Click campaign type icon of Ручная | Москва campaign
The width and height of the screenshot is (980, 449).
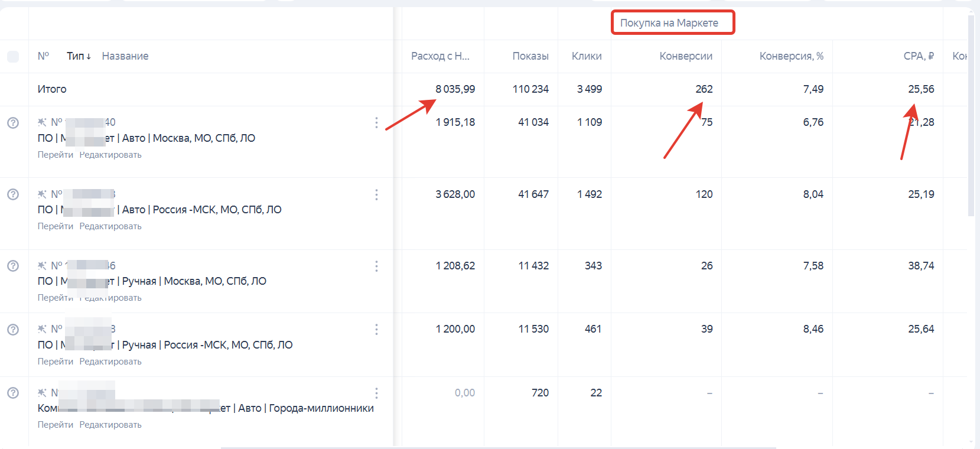point(42,266)
